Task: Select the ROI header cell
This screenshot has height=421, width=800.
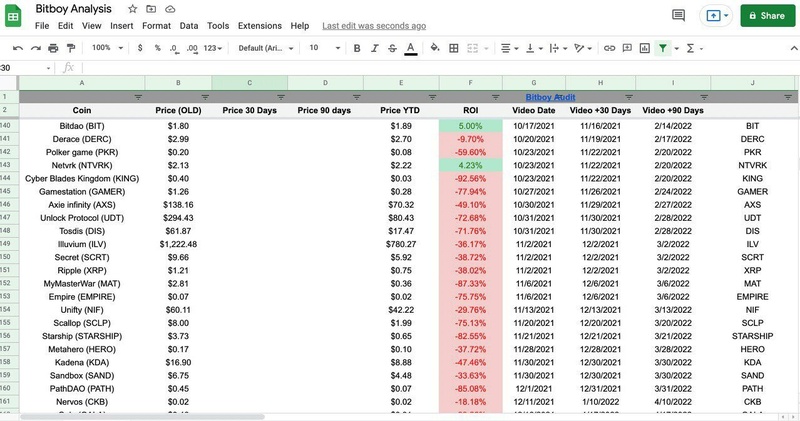Action: tap(470, 110)
